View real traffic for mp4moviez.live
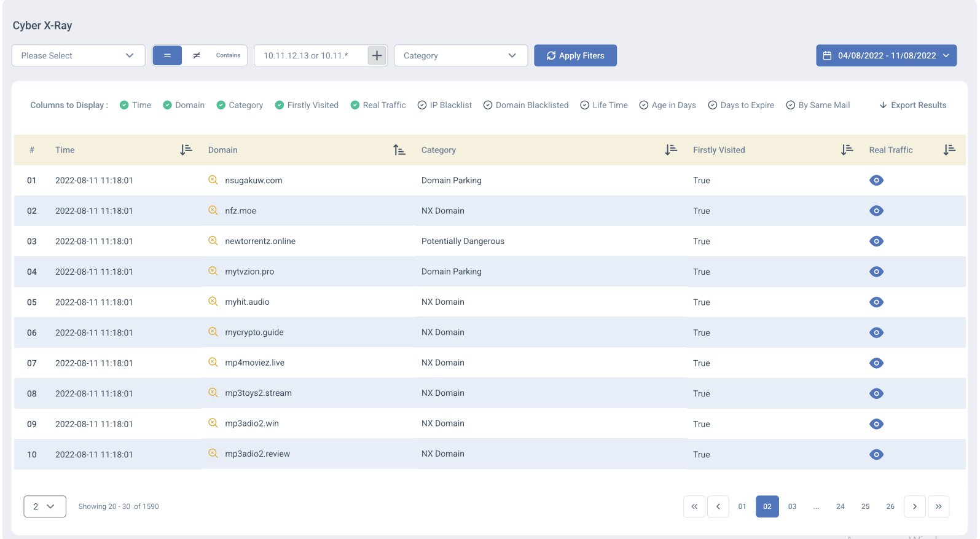980x539 pixels. 877,363
